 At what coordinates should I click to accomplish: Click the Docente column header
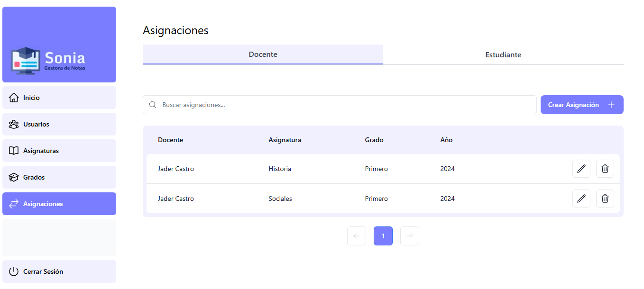(x=170, y=140)
